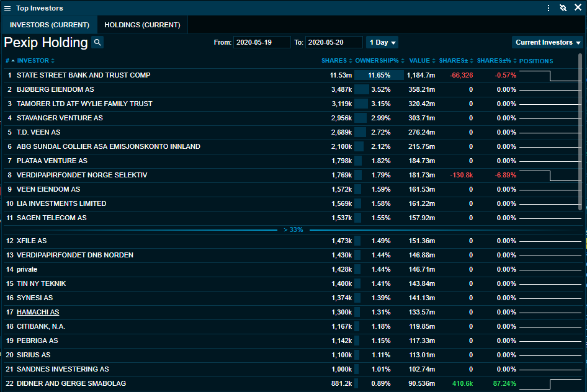Select Sagen Telecom AS investor
The width and height of the screenshot is (587, 392).
pos(52,218)
